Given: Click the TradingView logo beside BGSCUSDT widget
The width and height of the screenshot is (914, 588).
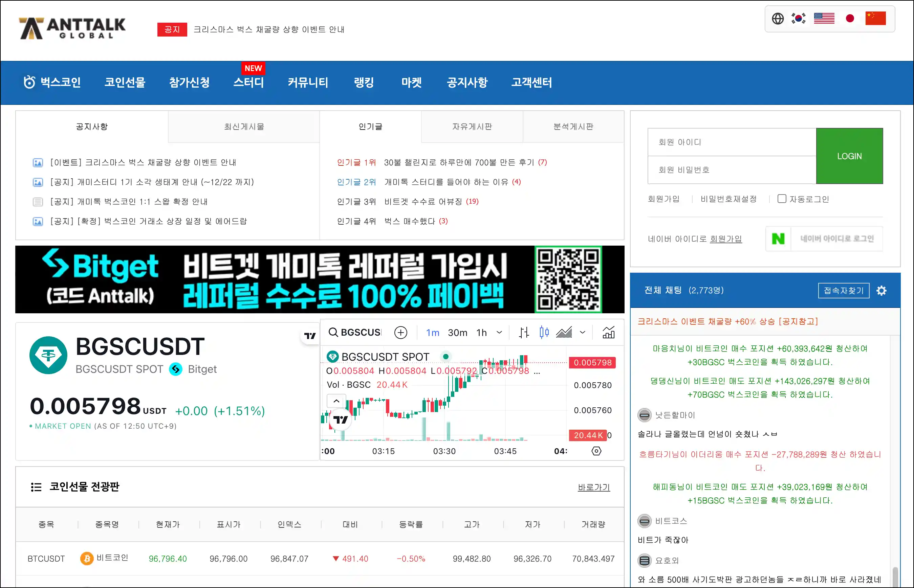Looking at the screenshot, I should click(310, 336).
